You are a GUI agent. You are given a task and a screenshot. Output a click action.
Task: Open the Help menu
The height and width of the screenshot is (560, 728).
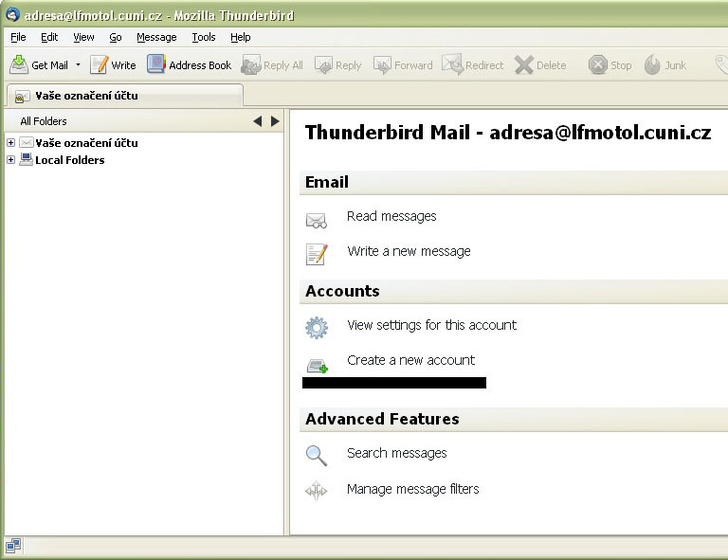point(241,37)
